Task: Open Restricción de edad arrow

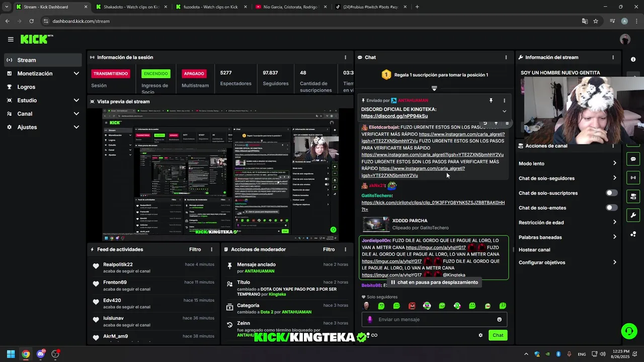Action: 614,222
